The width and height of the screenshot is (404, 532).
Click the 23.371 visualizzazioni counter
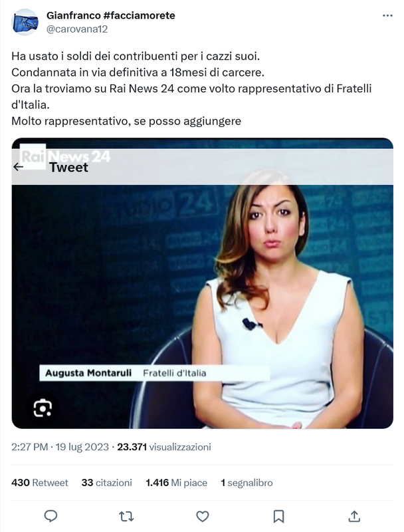[164, 448]
